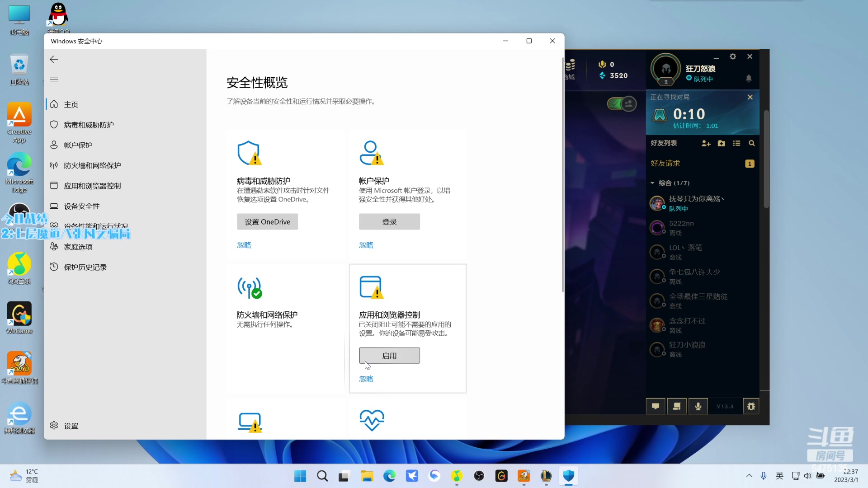The width and height of the screenshot is (868, 488).
Task: Open the device health heart icon
Action: [x=372, y=420]
